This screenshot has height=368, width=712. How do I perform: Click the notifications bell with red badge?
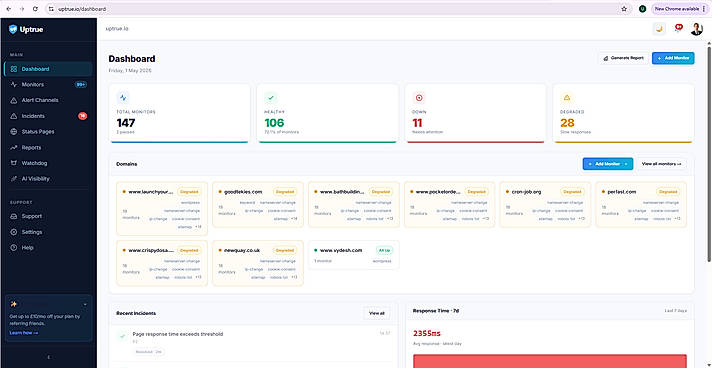pyautogui.click(x=678, y=29)
